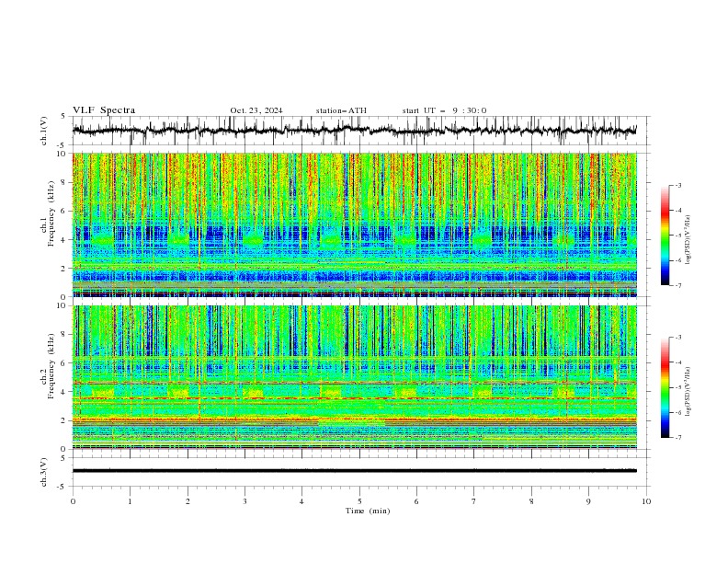The height and width of the screenshot is (563, 728).
Task: Click the '-7' tick of the upper colorbar
Action: pos(678,285)
